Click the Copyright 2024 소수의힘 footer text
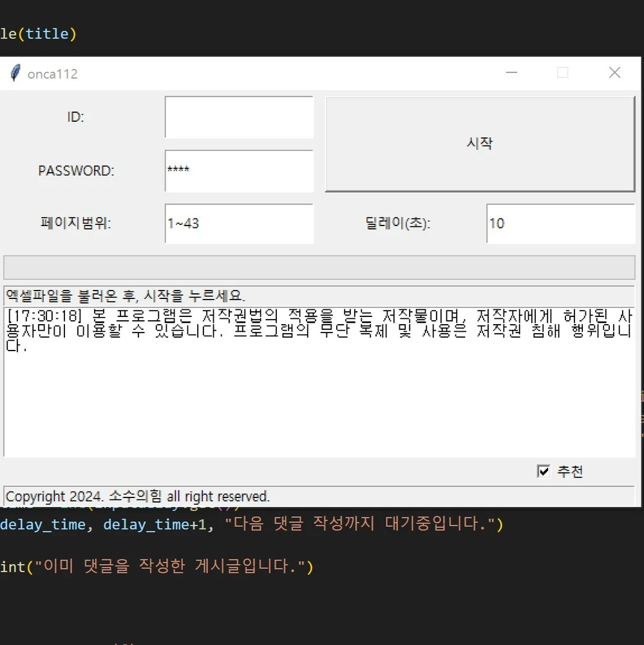The image size is (644, 645). [x=137, y=496]
